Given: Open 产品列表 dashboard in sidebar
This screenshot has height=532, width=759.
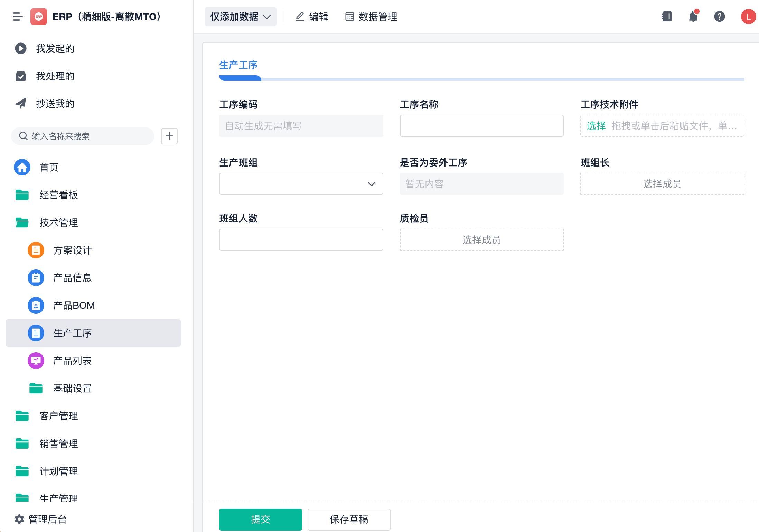Looking at the screenshot, I should pyautogui.click(x=72, y=361).
